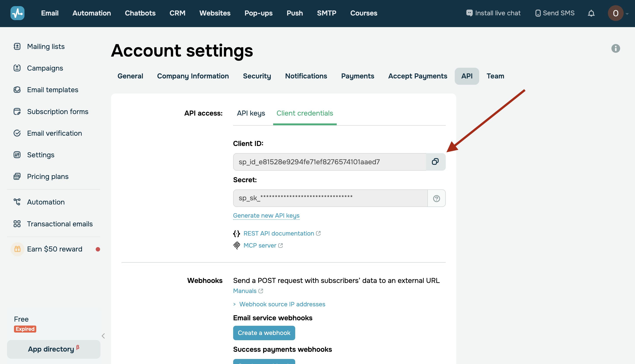Click the Create a webhook button

tap(264, 333)
